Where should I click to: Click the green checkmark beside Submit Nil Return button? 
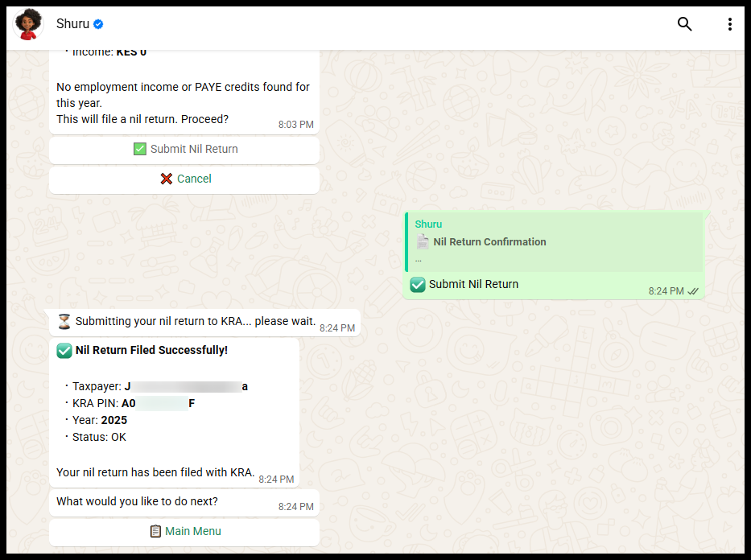[x=140, y=150]
